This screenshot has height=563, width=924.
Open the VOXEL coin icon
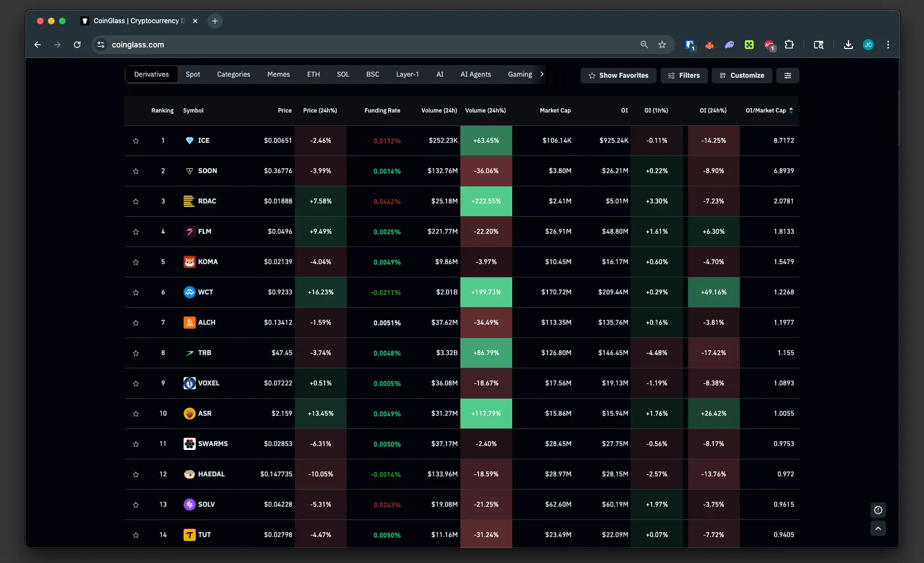point(189,383)
